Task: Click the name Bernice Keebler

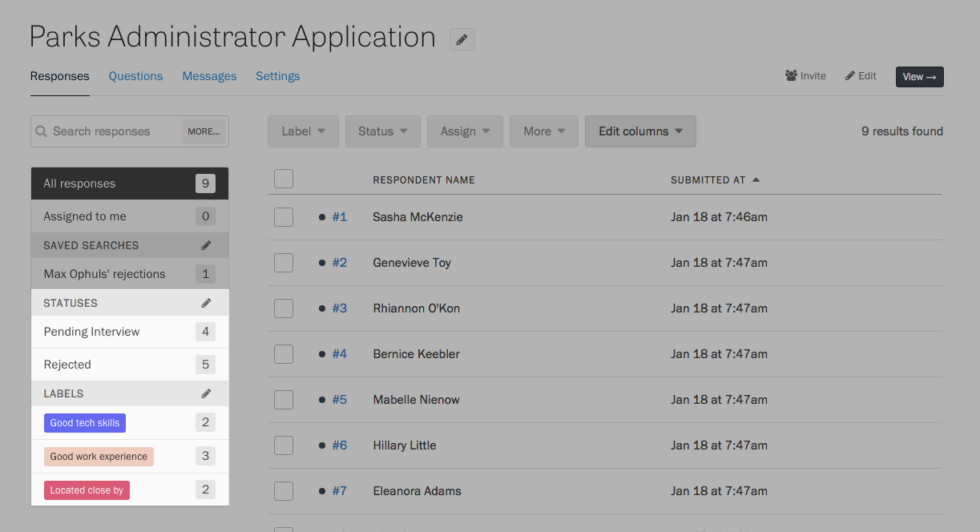Action: (417, 354)
